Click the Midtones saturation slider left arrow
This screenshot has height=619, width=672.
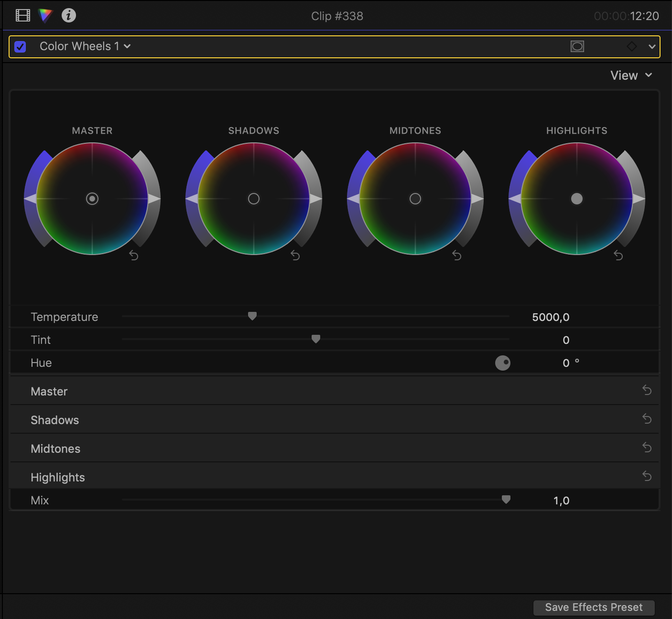(353, 199)
